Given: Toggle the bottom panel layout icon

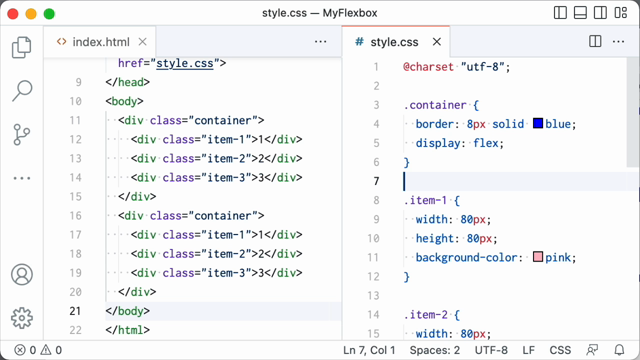Looking at the screenshot, I should pos(580,13).
